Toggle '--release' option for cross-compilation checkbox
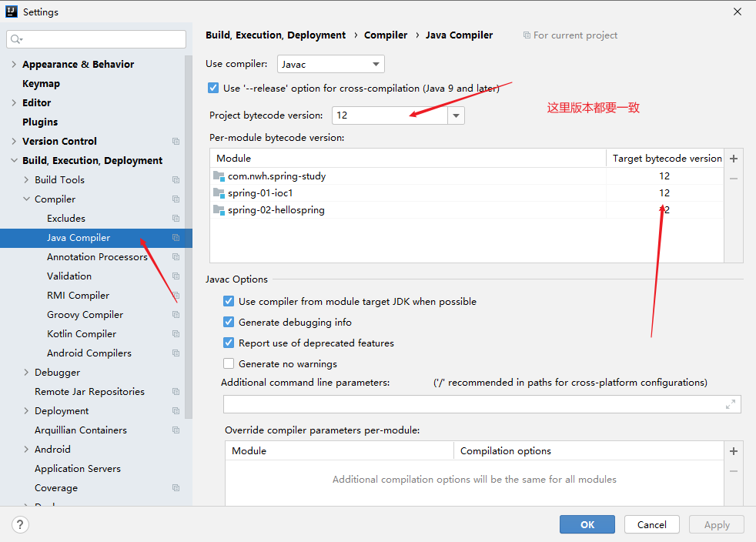 [x=213, y=88]
